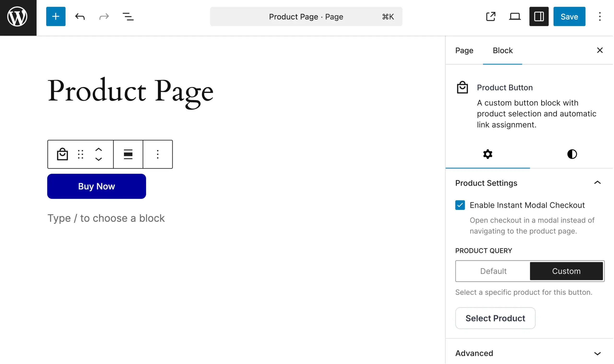
Task: Open more options for the Product Button block
Action: click(158, 154)
